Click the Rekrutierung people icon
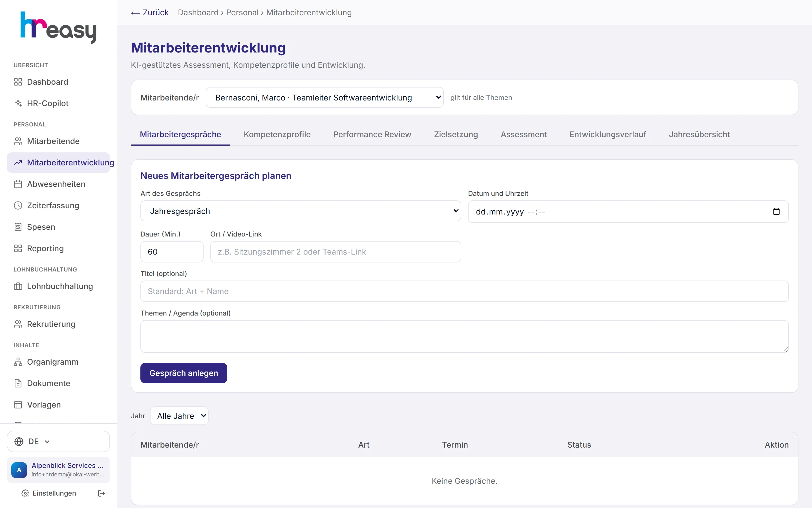The image size is (812, 508). 18,324
